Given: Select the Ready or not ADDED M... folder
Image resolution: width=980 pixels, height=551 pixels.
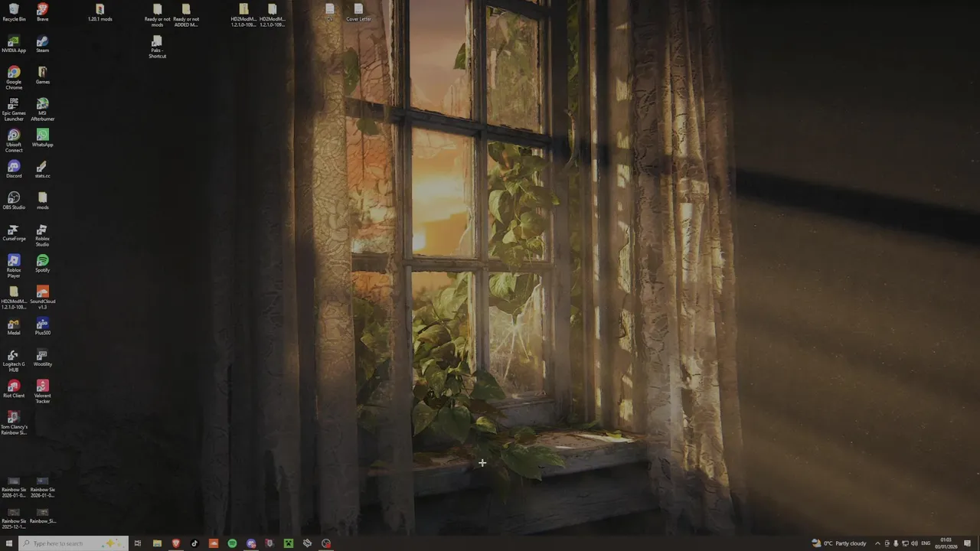Looking at the screenshot, I should click(186, 15).
